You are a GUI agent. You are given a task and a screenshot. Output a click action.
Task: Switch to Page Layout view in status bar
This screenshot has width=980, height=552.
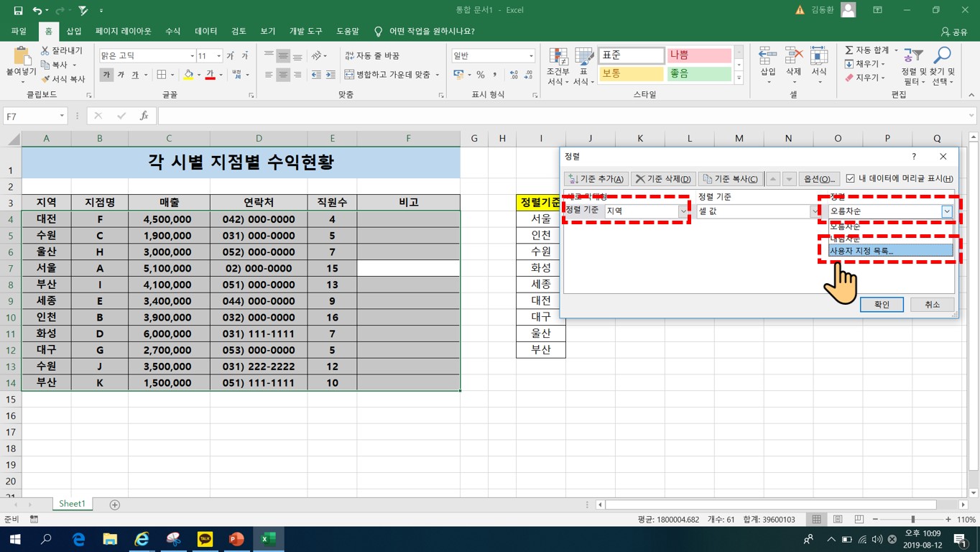click(x=838, y=519)
